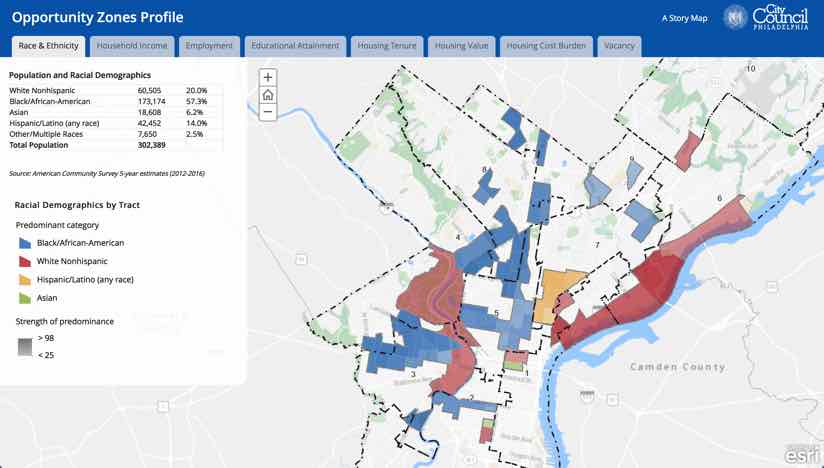Click the Racial Demographics by Tract heading
The height and width of the screenshot is (468, 824).
coord(77,205)
